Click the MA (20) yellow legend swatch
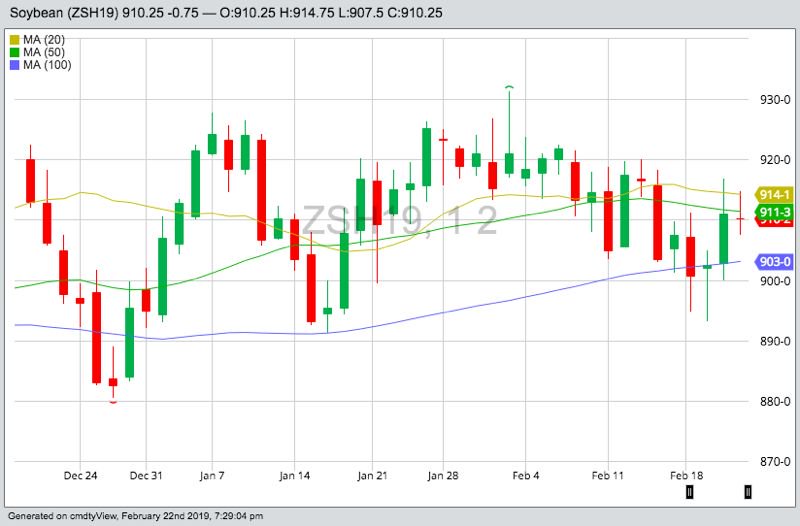The height and width of the screenshot is (526, 800). click(x=14, y=40)
